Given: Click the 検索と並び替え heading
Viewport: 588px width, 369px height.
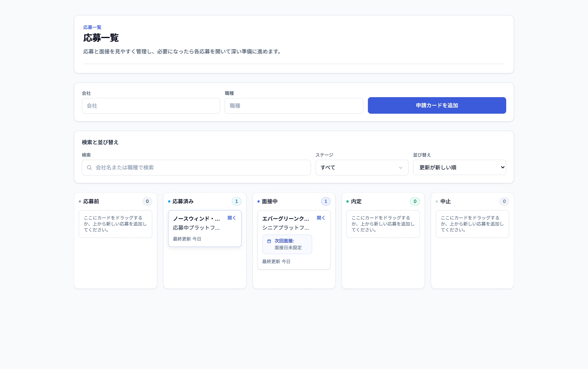Looking at the screenshot, I should click(100, 142).
